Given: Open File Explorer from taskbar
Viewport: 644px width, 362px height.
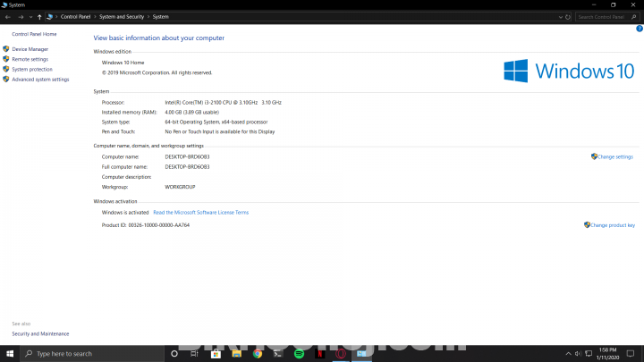Looking at the screenshot, I should tap(236, 353).
